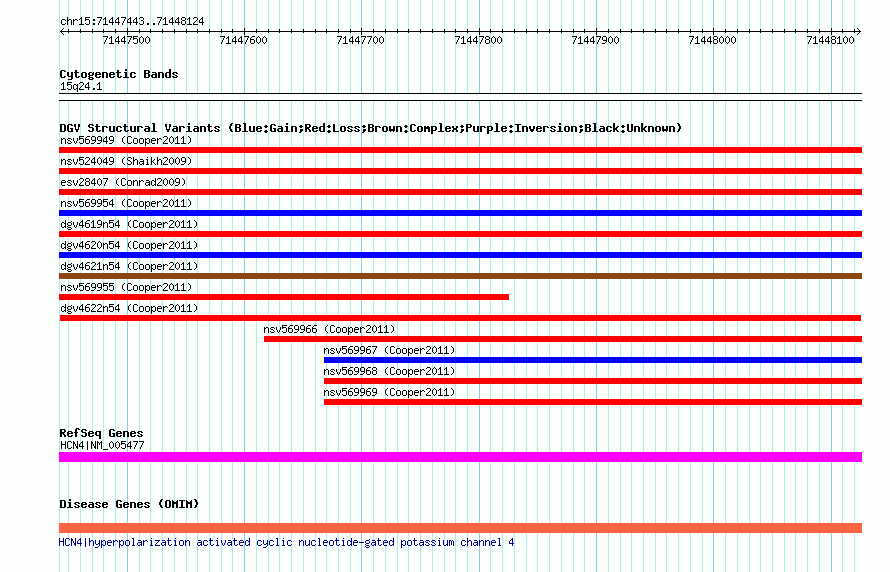This screenshot has width=890, height=572.
Task: Click the Cytogenetic Bands track heading
Action: coord(119,74)
